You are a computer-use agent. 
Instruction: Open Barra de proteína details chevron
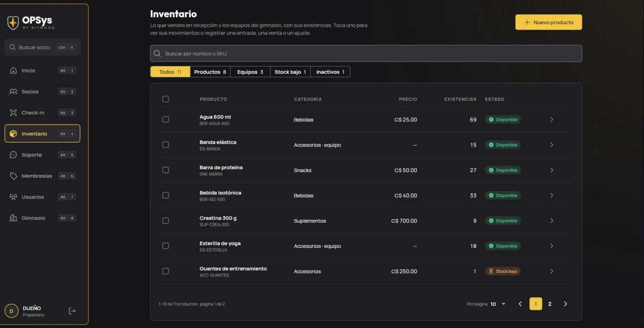(551, 170)
